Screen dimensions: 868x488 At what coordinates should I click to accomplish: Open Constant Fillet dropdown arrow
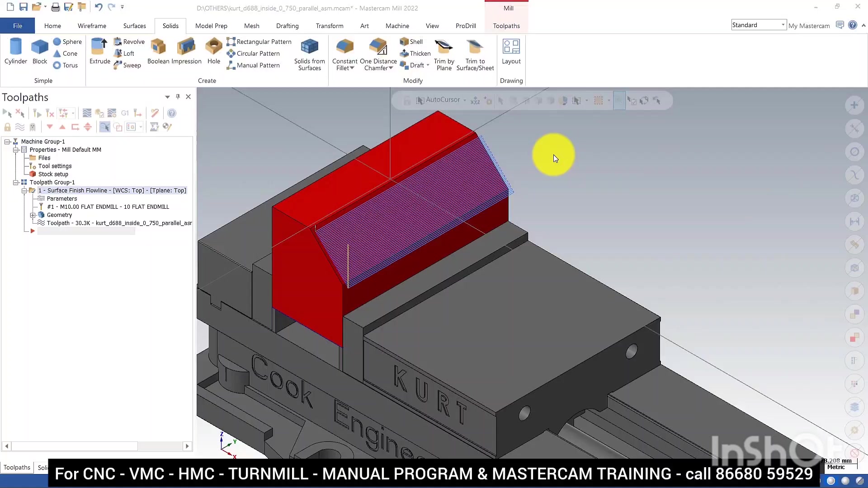[352, 68]
